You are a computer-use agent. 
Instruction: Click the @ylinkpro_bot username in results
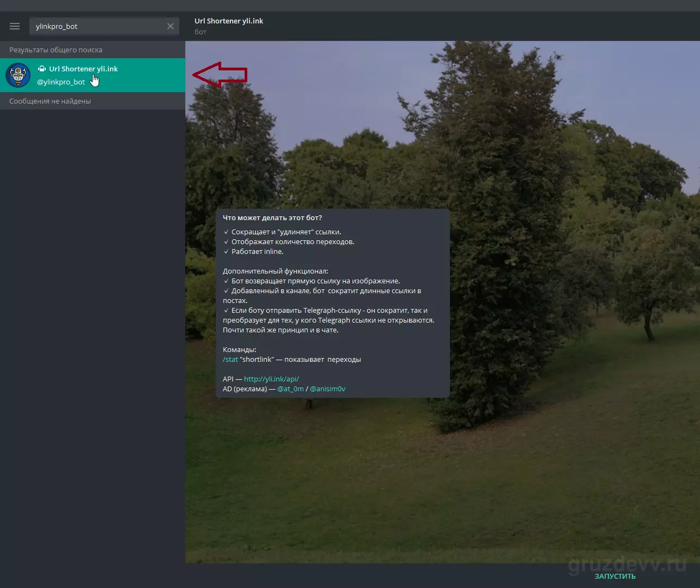pyautogui.click(x=61, y=82)
